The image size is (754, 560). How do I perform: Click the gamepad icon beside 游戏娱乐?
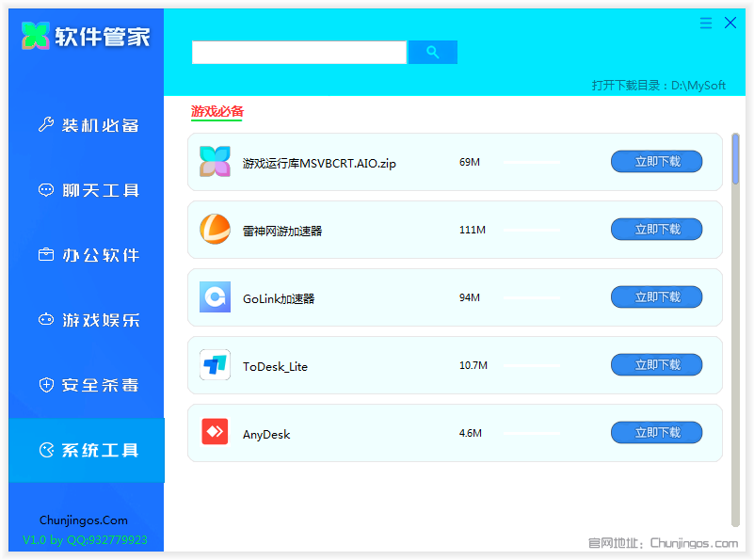coord(46,319)
